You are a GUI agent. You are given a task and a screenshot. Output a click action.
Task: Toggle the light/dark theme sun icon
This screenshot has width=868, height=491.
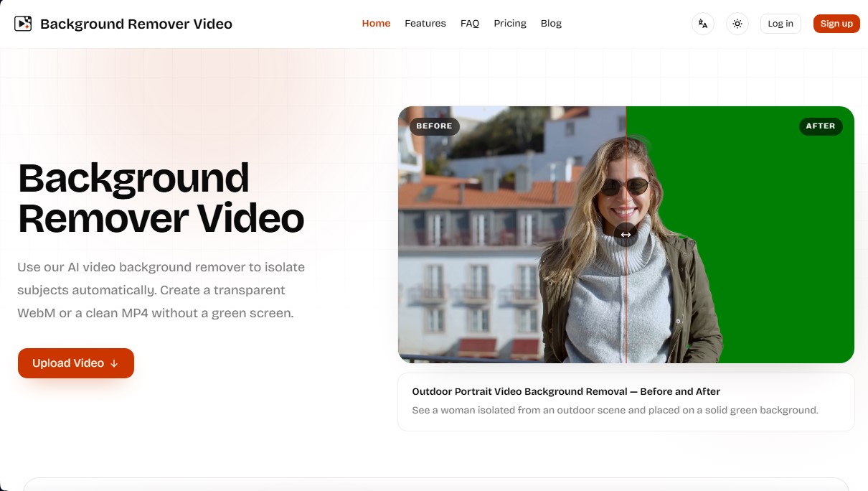tap(737, 24)
